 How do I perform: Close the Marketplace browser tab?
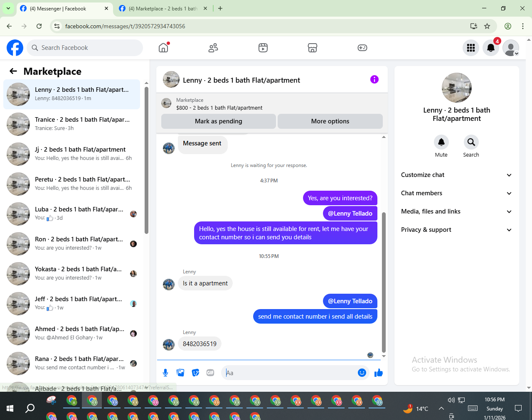(x=205, y=8)
